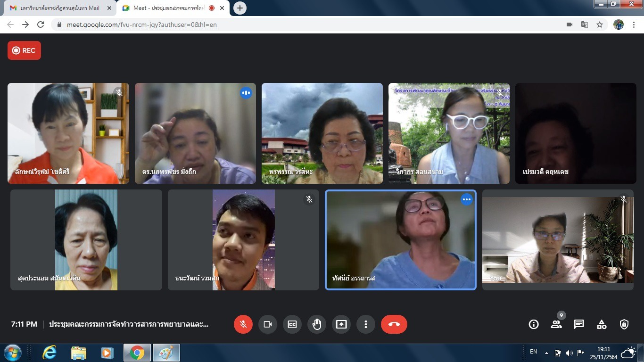Image resolution: width=644 pixels, height=362 pixels.
Task: Open the chat panel
Action: pyautogui.click(x=579, y=324)
